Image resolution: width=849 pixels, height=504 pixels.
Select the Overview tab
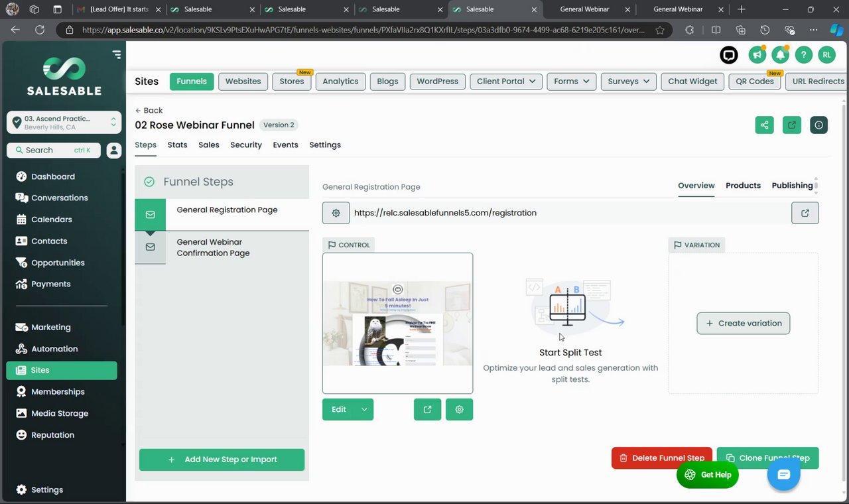(696, 185)
